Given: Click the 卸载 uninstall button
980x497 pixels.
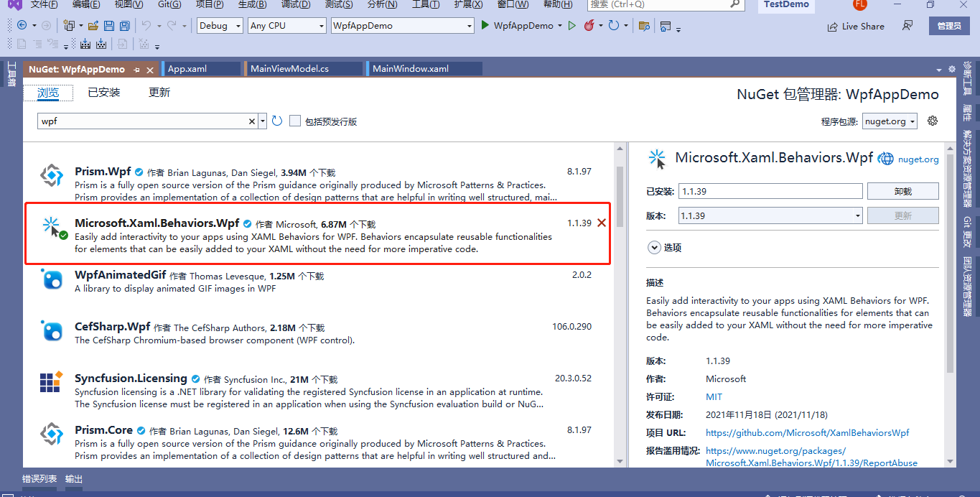Looking at the screenshot, I should (902, 191).
